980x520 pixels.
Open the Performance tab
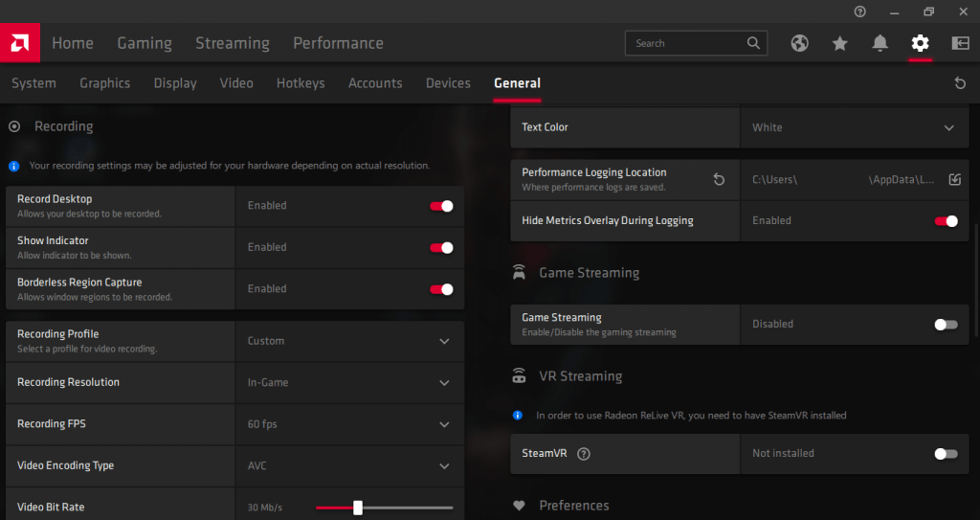tap(338, 43)
